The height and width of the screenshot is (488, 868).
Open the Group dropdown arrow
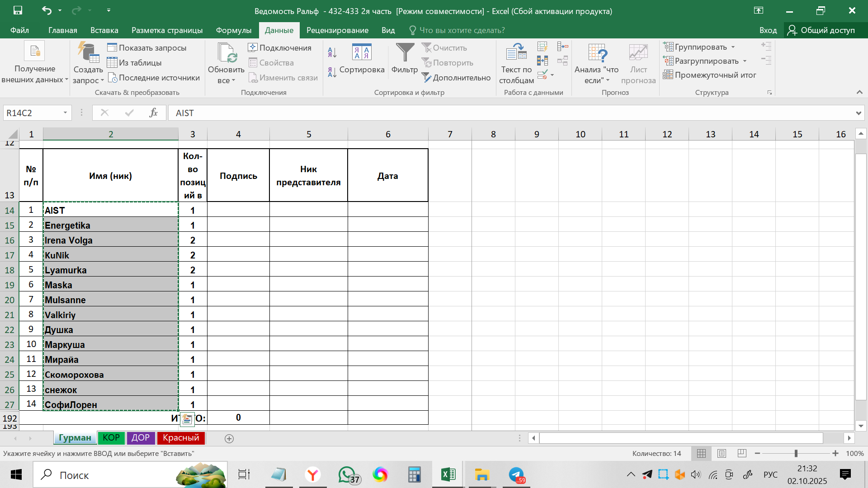click(x=733, y=47)
